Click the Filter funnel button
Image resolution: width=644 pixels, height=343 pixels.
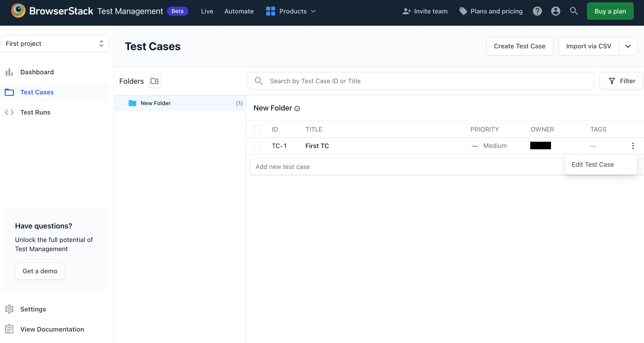[621, 81]
